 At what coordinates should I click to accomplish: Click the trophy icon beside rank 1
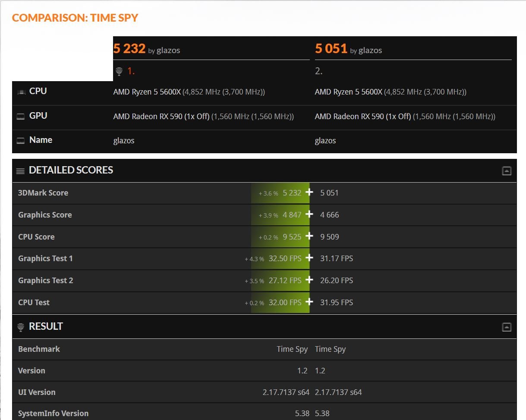click(119, 71)
